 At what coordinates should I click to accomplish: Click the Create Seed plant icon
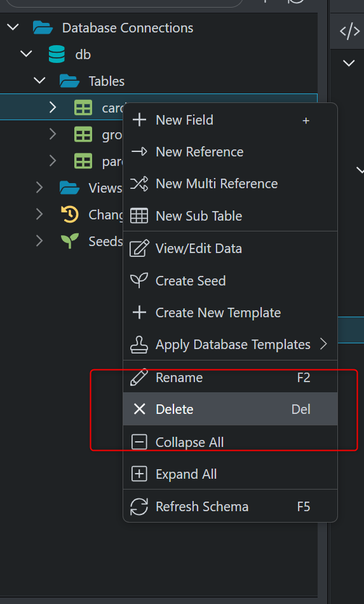(x=139, y=281)
